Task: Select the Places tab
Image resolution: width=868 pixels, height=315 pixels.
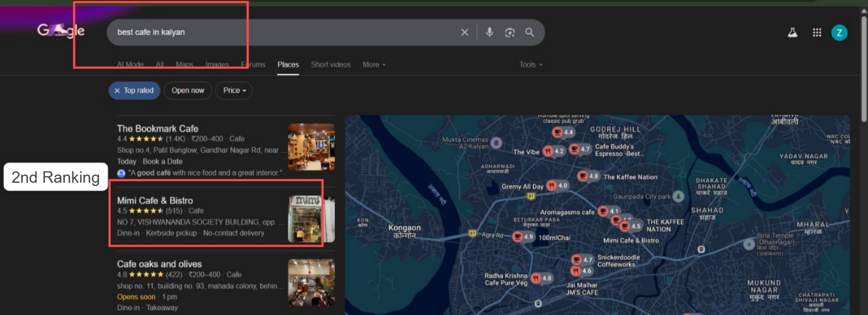Action: [288, 65]
